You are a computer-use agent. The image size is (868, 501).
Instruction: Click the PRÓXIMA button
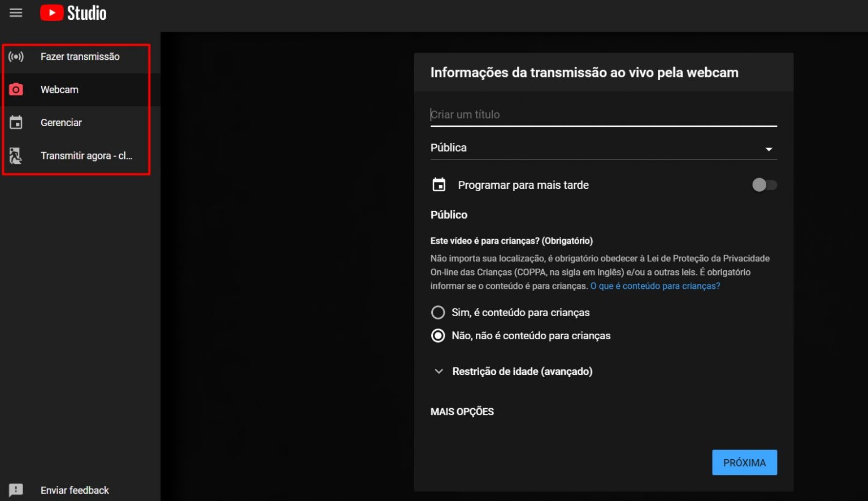point(744,463)
